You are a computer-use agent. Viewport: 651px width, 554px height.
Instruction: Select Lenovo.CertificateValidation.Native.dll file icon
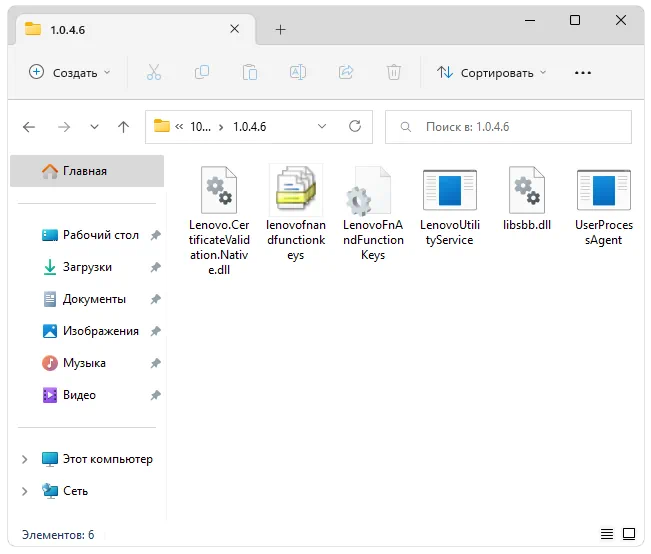[x=219, y=190]
